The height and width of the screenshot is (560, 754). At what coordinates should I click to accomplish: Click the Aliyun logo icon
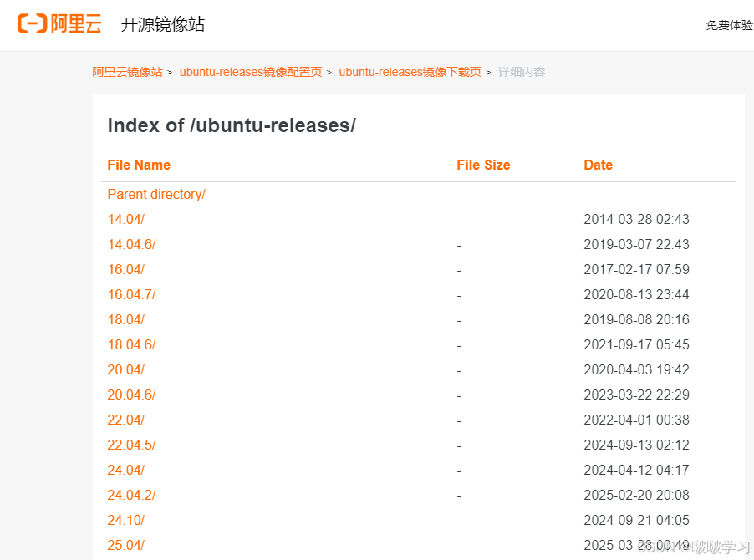pyautogui.click(x=59, y=23)
